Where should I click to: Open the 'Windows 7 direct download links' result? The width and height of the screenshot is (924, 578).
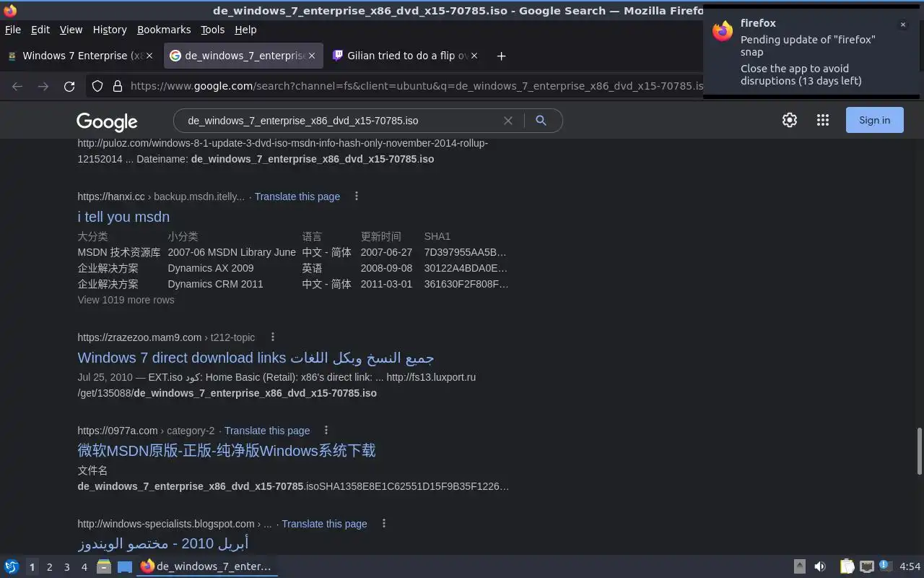click(256, 358)
